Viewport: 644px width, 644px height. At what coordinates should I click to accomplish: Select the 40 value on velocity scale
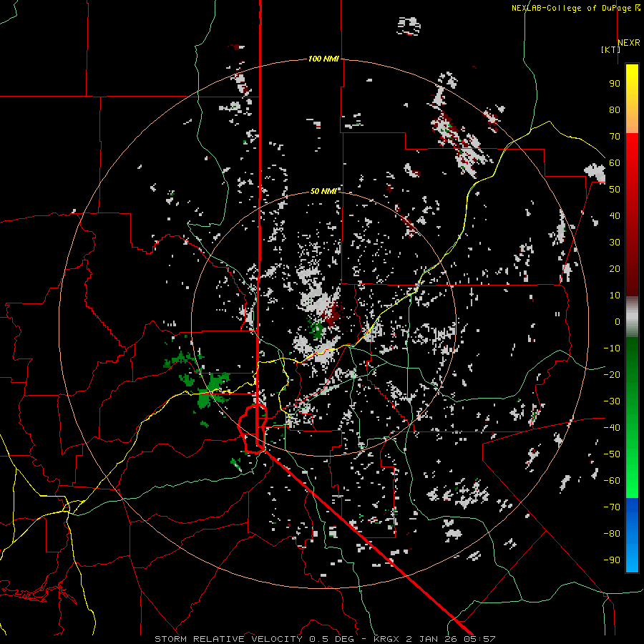[x=615, y=215]
